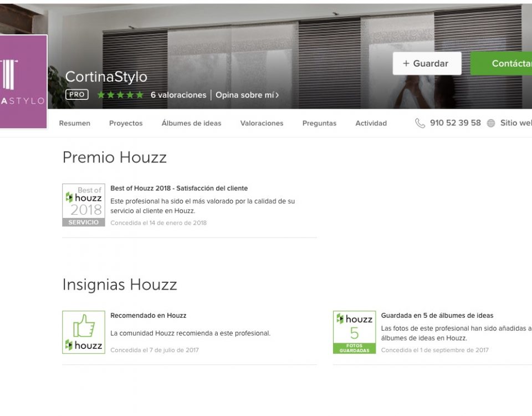Screen dimensions: 532x416
Task: Click the Recomendado en Houzz thumbs-up badge
Action: pyautogui.click(x=84, y=332)
